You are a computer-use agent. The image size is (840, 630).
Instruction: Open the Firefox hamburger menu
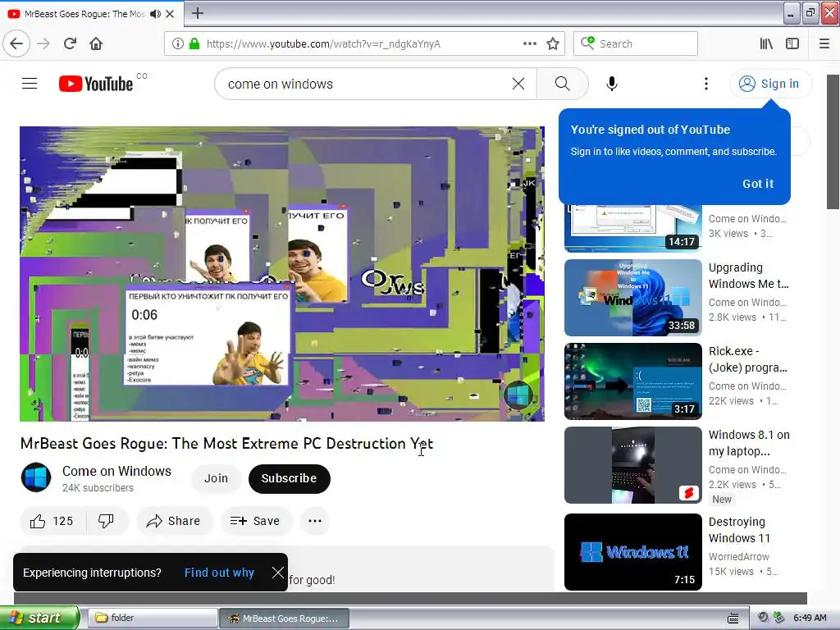click(x=824, y=43)
